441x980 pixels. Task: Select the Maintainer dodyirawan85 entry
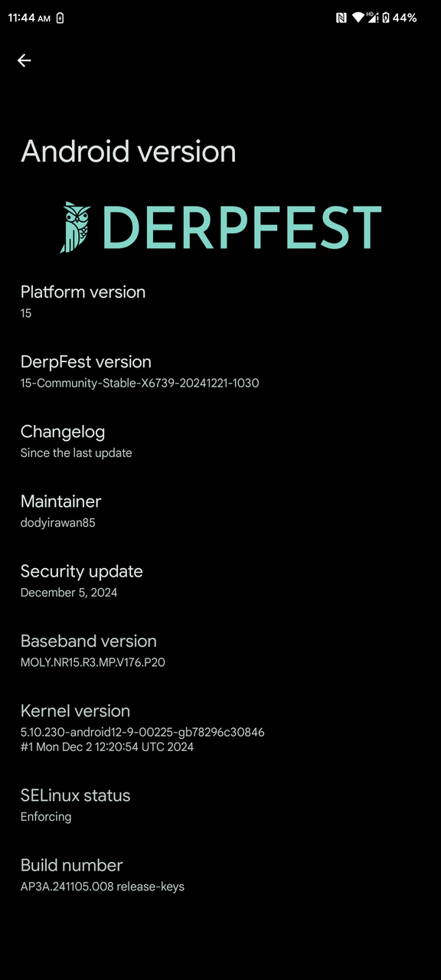pos(220,511)
